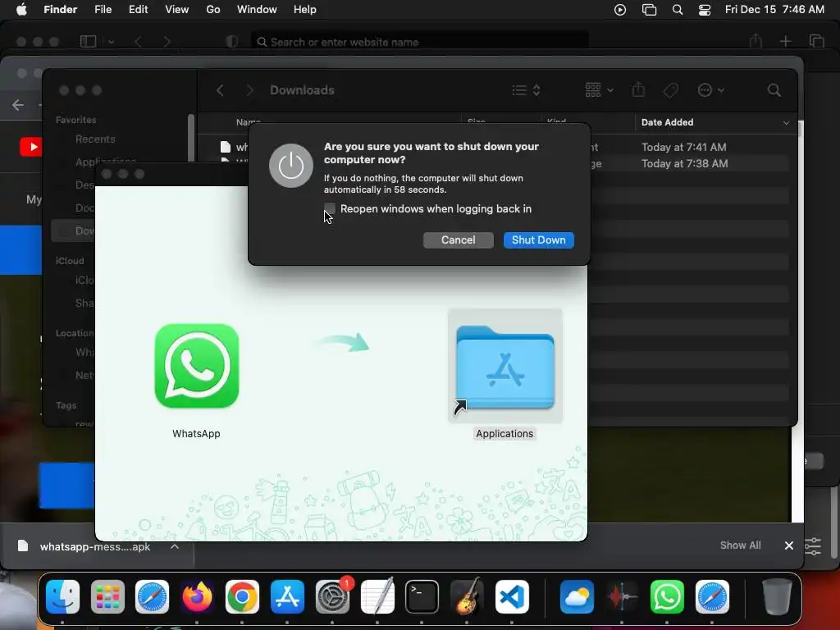Open Control Center in menu bar
The image size is (840, 630).
click(705, 10)
